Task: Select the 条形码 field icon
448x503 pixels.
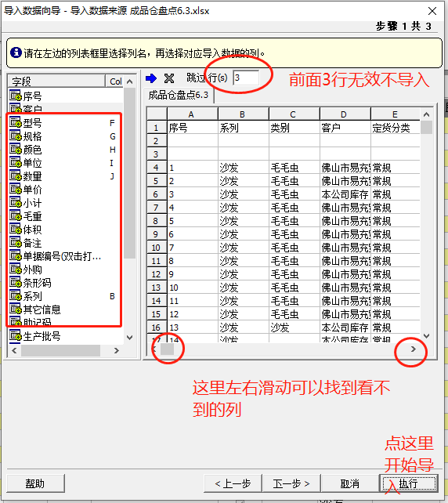Action: pos(16,283)
